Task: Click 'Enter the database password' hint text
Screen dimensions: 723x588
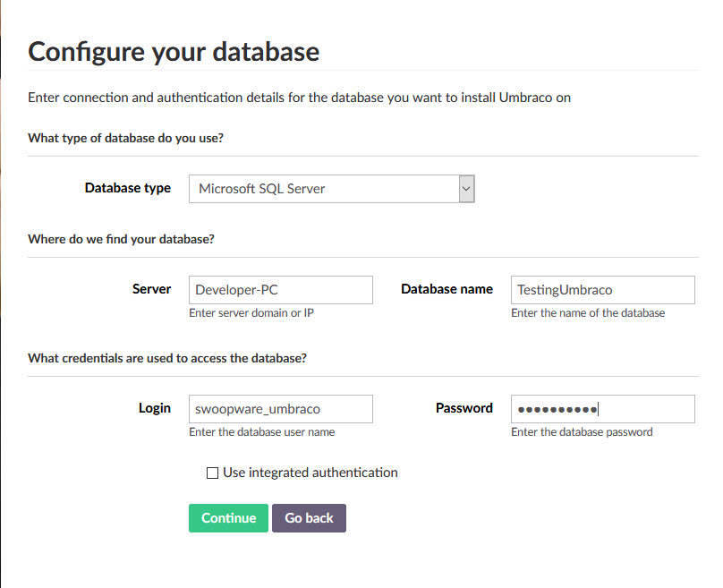Action: point(582,431)
